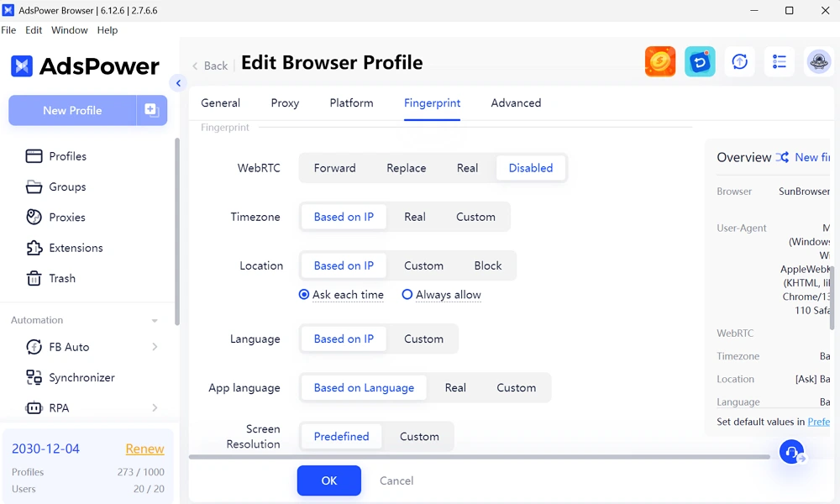Click the horizontal scrollbar above OK
This screenshot has height=504, width=840.
click(x=480, y=457)
